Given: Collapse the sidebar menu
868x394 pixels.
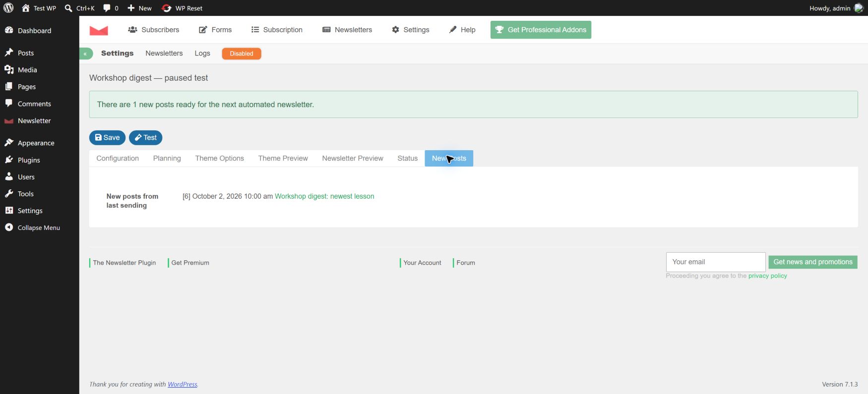Looking at the screenshot, I should click(40, 227).
